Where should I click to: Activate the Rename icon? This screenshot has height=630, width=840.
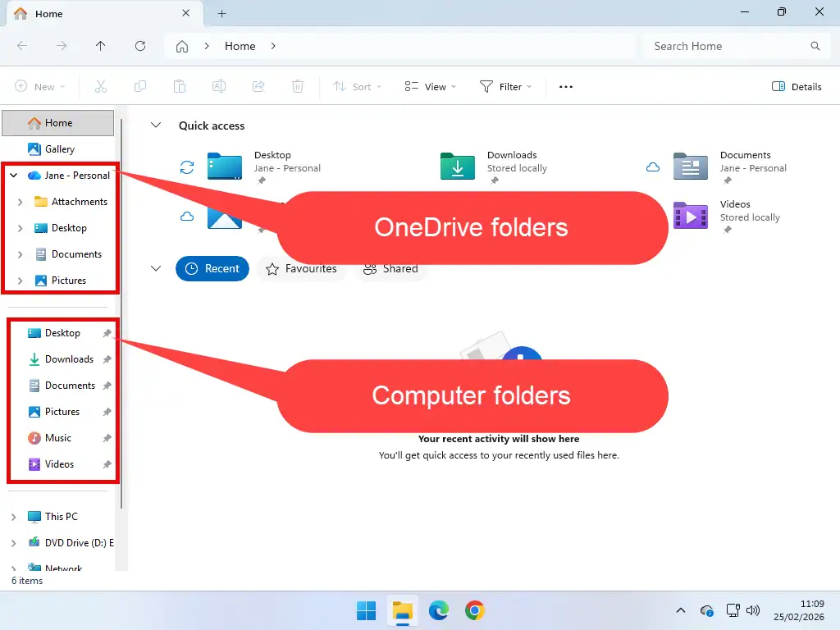coord(219,86)
